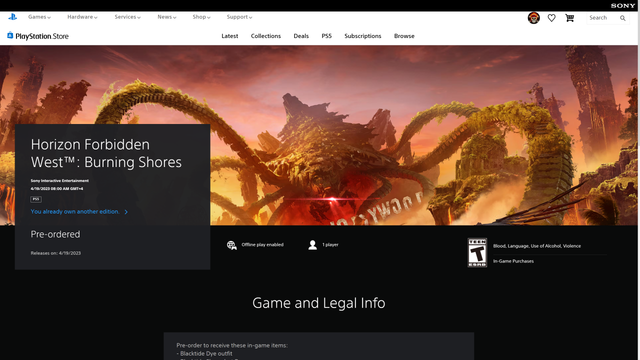
Task: Click the PlayStation Store title link
Action: [42, 36]
